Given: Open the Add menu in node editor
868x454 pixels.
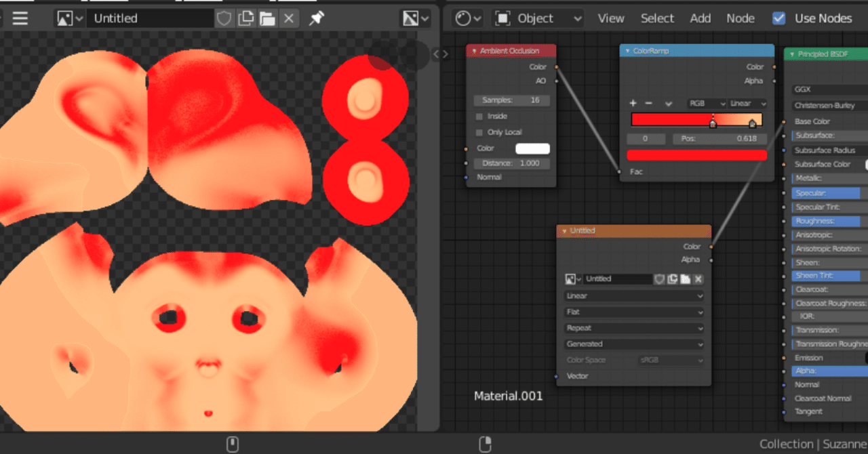Looking at the screenshot, I should 701,18.
